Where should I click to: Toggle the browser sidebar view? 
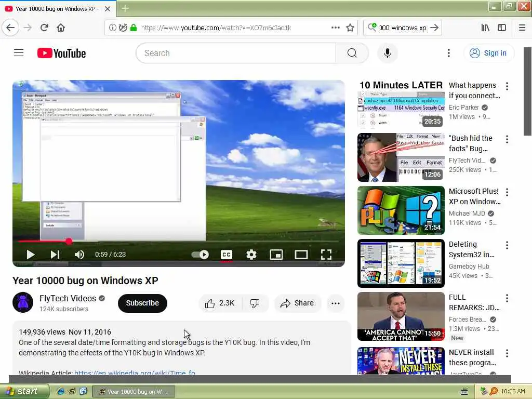tap(502, 28)
